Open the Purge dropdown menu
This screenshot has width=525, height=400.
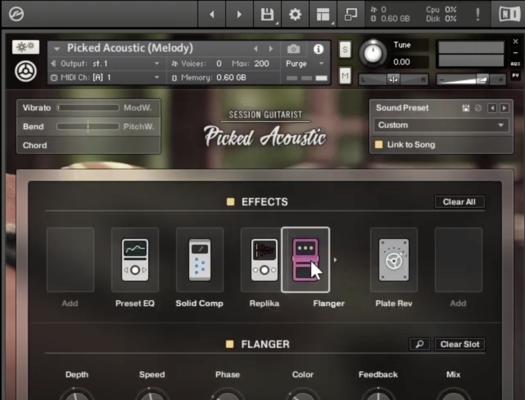point(304,64)
